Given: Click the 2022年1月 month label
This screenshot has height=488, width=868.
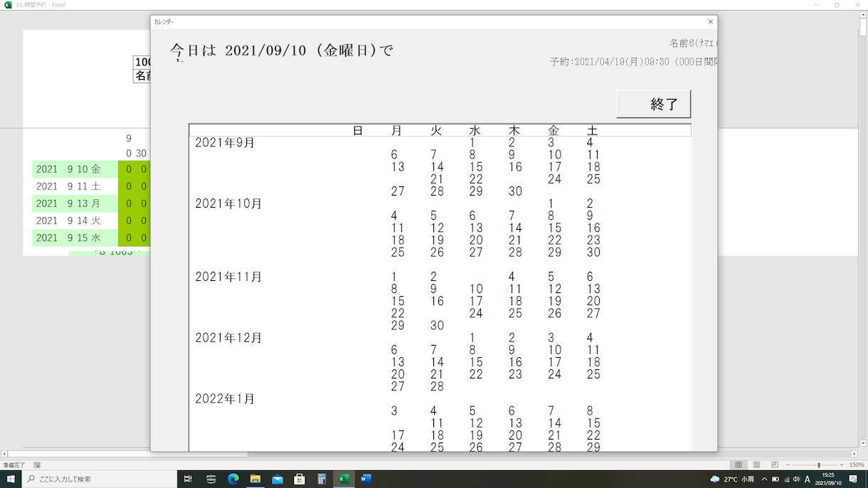Looking at the screenshot, I should click(x=225, y=399).
